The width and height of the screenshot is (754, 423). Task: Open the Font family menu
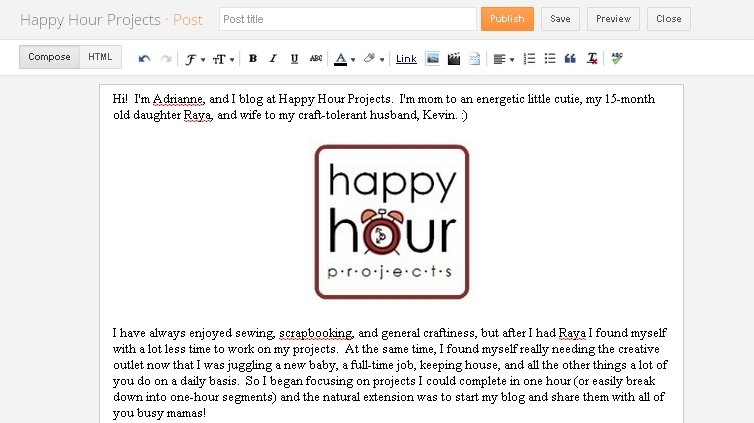coord(195,59)
